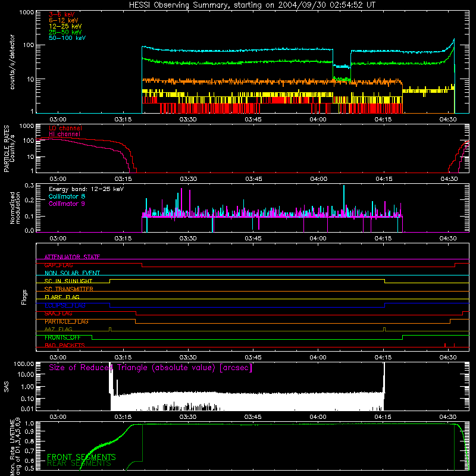Select the orange 6-12 keV legend label
This screenshot has width=476, height=476.
(x=64, y=20)
